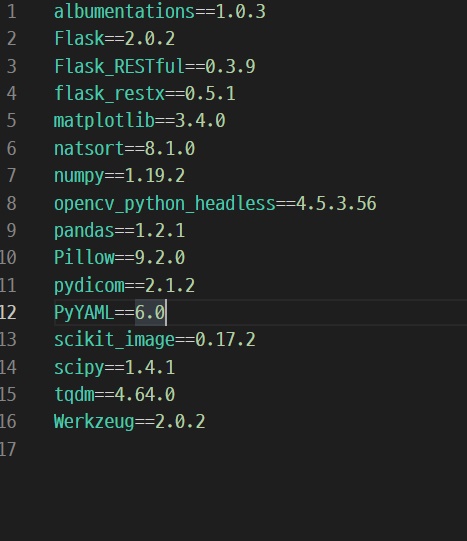Click the Flask==2.0.2 line

pos(115,38)
